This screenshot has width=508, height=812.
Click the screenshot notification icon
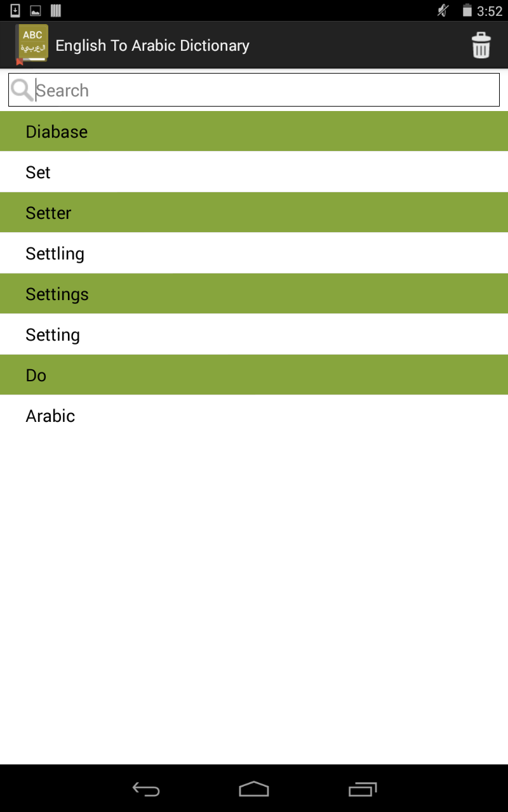[36, 10]
